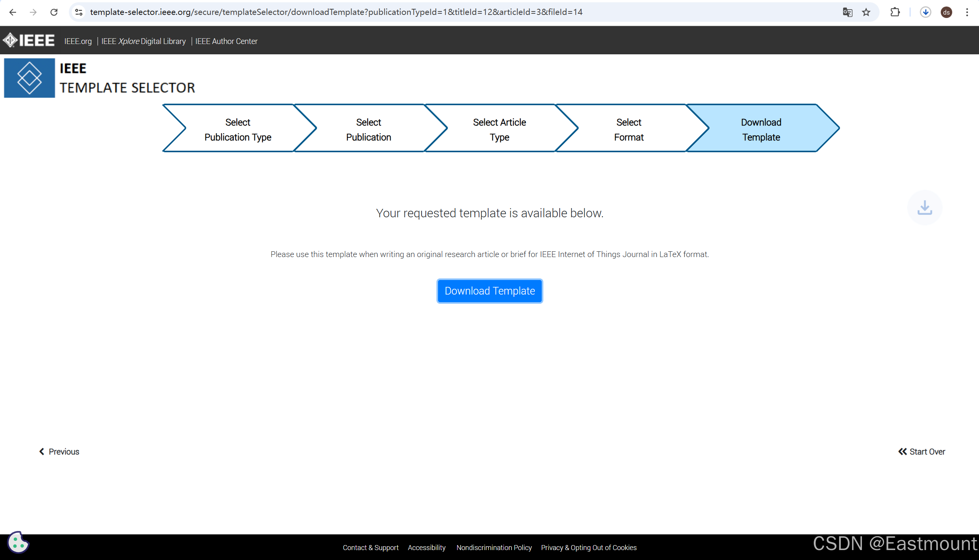Click Start Over link
Screen dimensions: 979x560
tap(922, 451)
